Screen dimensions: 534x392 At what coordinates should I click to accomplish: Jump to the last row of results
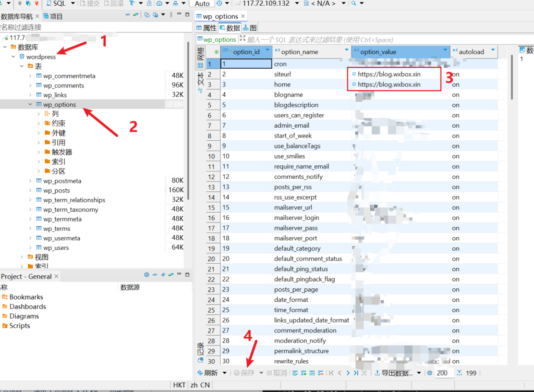coord(356,373)
